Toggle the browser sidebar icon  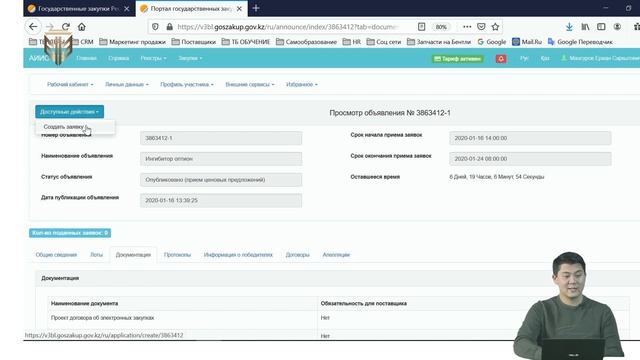tap(601, 27)
